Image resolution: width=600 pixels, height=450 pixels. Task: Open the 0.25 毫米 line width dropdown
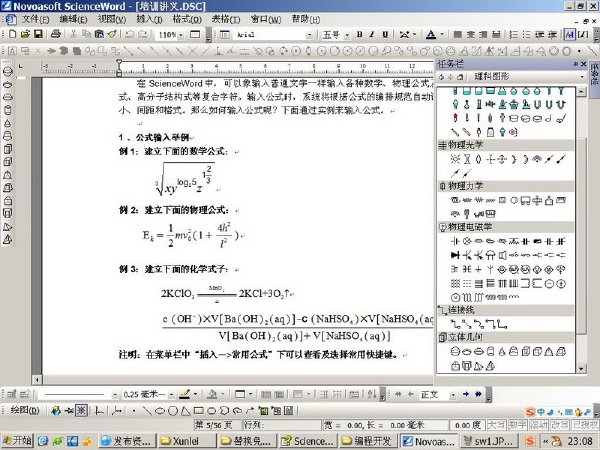(171, 395)
